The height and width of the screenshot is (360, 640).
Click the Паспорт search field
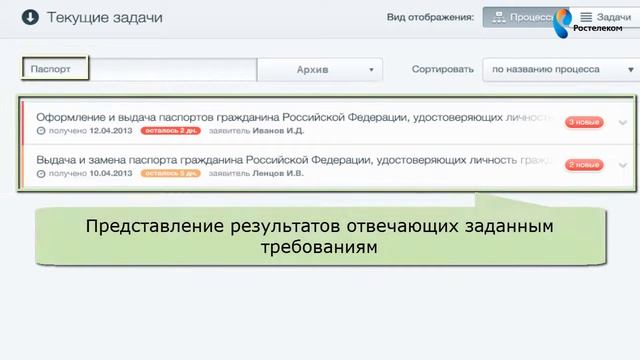[139, 69]
